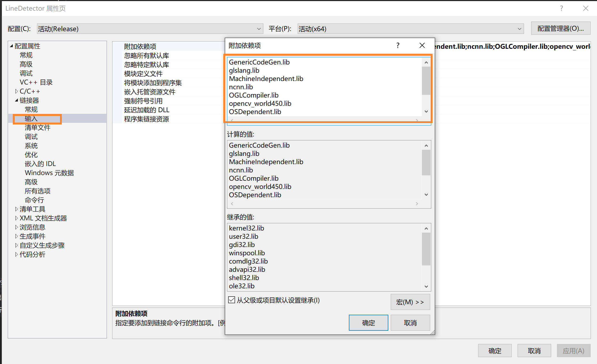
Task: Select 清单文件 in the tree
Action: tap(38, 128)
